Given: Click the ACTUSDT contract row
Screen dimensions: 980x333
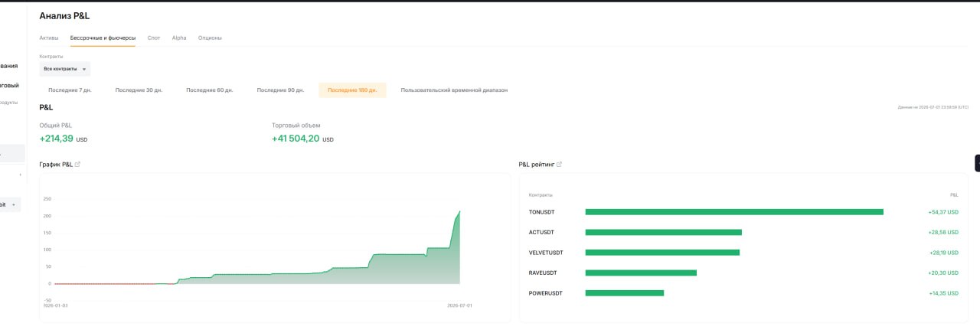Looking at the screenshot, I should (743, 232).
